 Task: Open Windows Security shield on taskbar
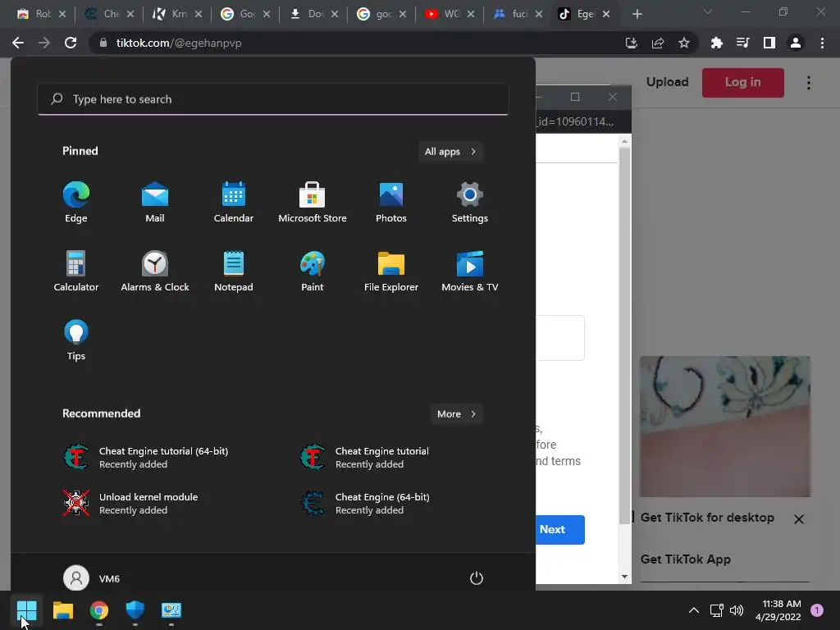[135, 610]
